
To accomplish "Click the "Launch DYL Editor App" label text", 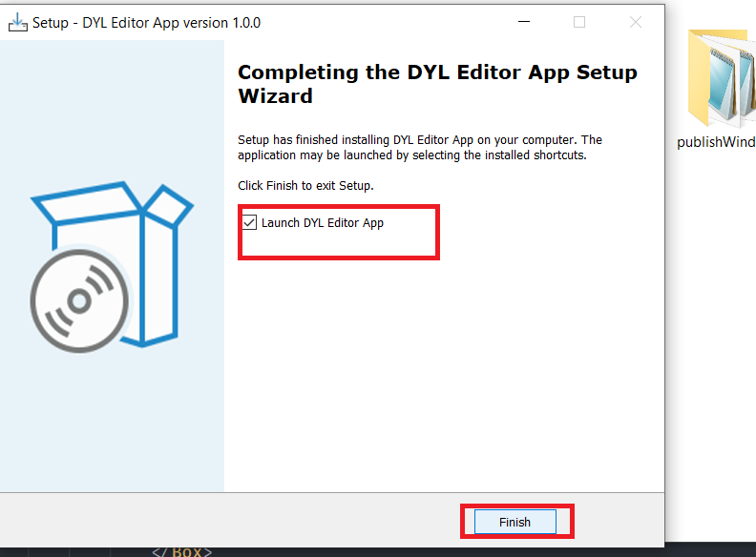I will 322,223.
